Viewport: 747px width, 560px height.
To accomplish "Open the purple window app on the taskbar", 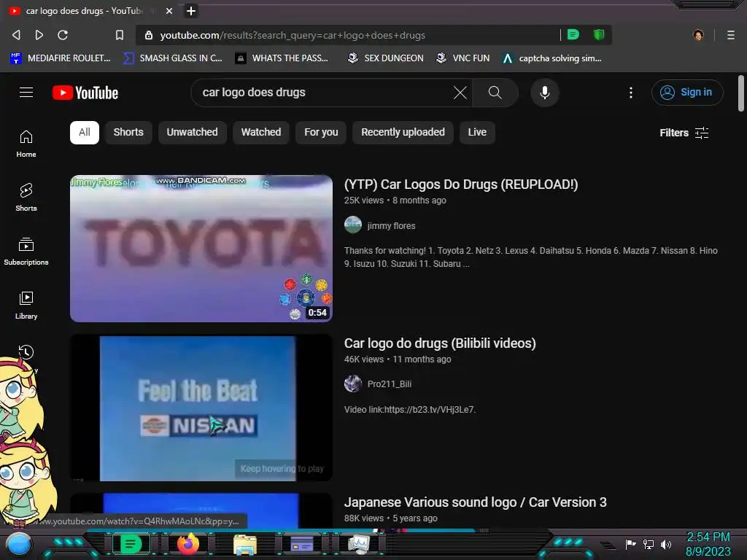I will (x=302, y=544).
